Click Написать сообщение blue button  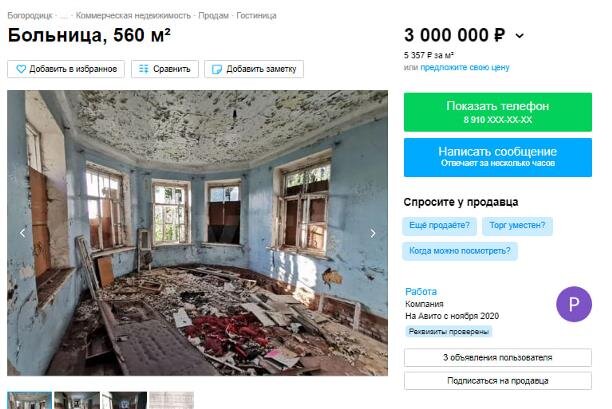pyautogui.click(x=498, y=157)
